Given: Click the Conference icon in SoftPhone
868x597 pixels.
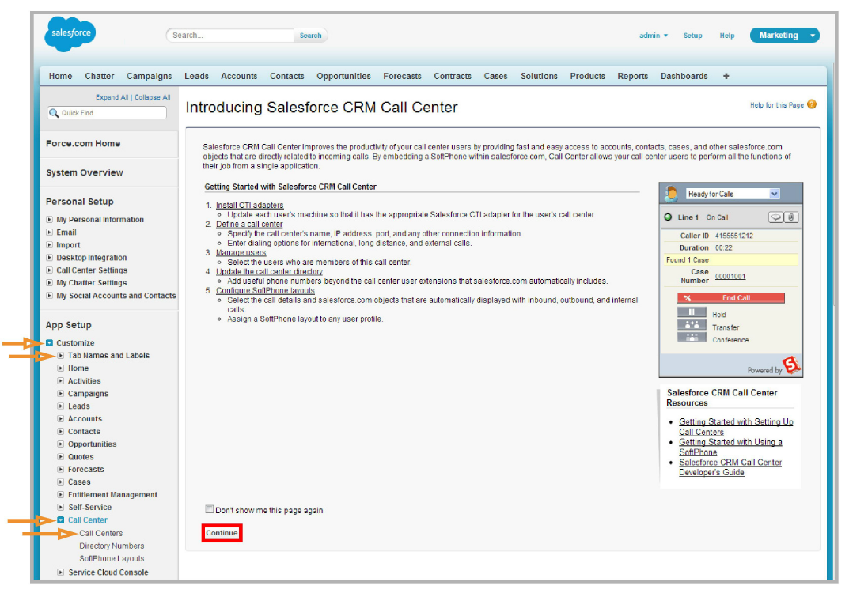Looking at the screenshot, I should point(692,338).
